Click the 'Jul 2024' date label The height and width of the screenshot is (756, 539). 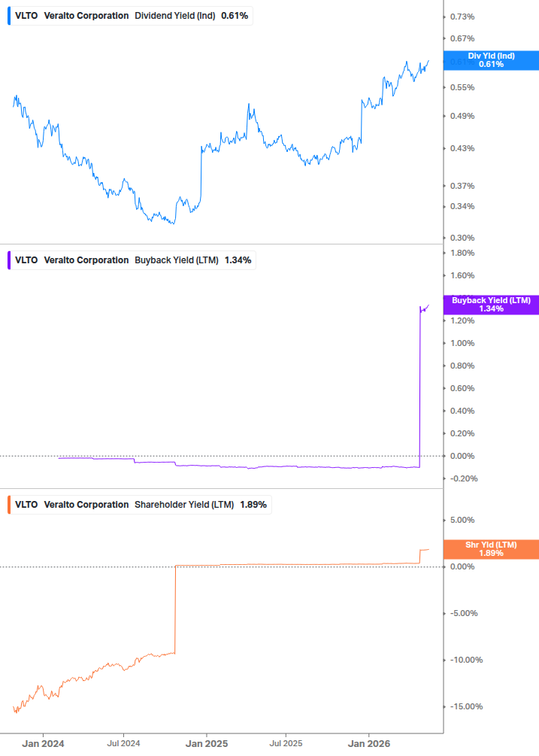[x=123, y=744]
